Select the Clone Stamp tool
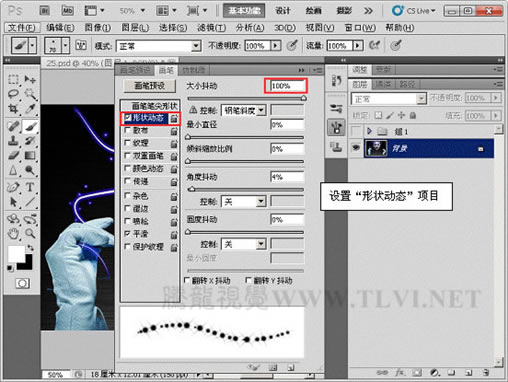This screenshot has width=508, height=382. click(13, 140)
